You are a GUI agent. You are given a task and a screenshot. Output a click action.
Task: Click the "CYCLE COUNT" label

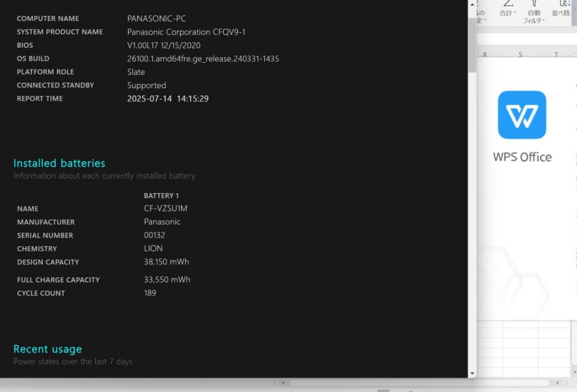(41, 293)
